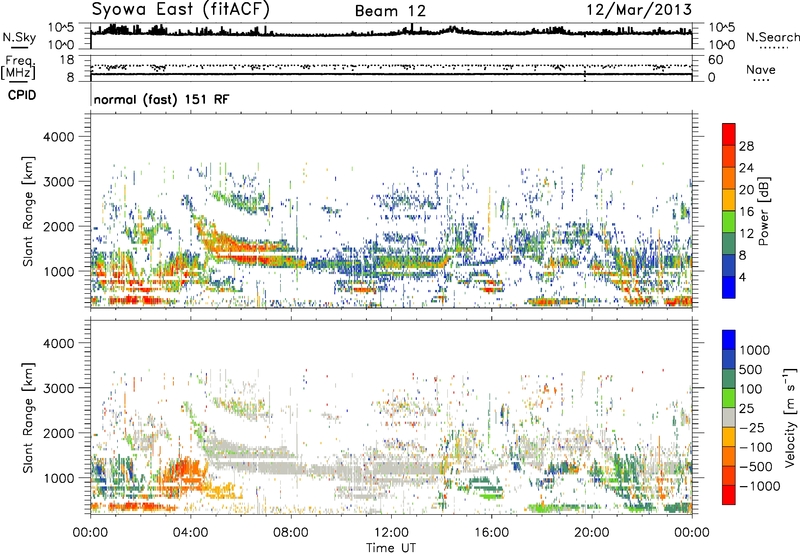The height and width of the screenshot is (554, 800).
Task: Click the 'Time UT' axis label
Action: pyautogui.click(x=391, y=548)
